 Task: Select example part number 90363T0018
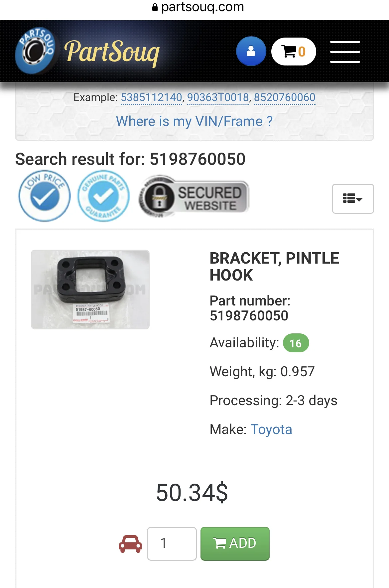tap(218, 97)
